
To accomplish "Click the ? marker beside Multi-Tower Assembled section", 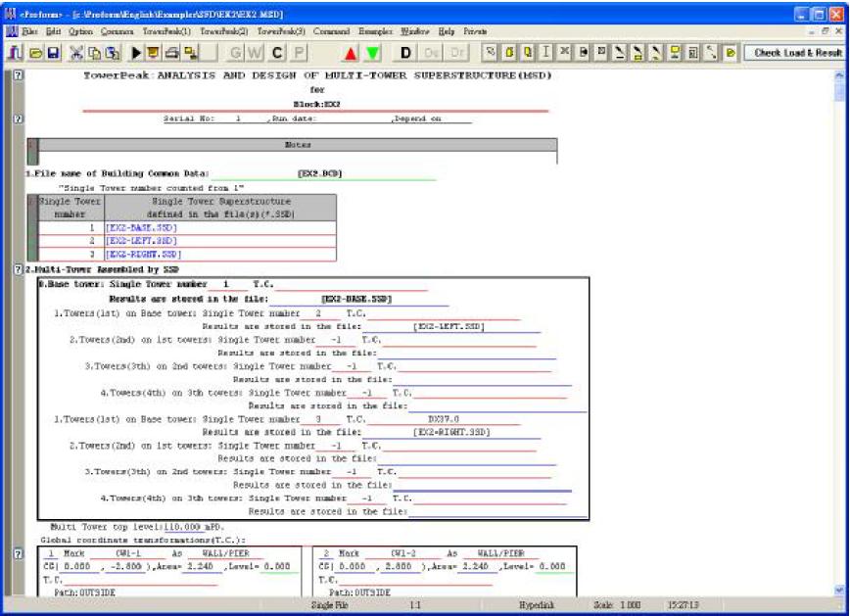I will pyautogui.click(x=18, y=269).
